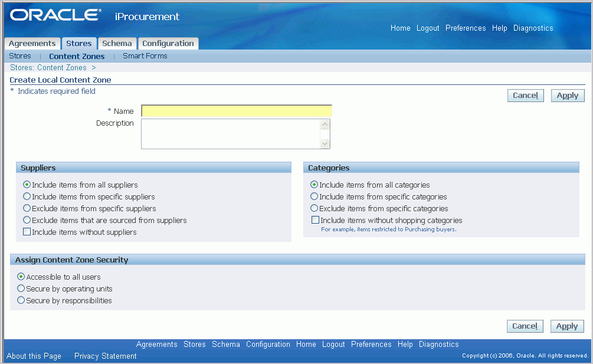This screenshot has height=364, width=593.
Task: Select Secure by responsibilities
Action: point(21,300)
